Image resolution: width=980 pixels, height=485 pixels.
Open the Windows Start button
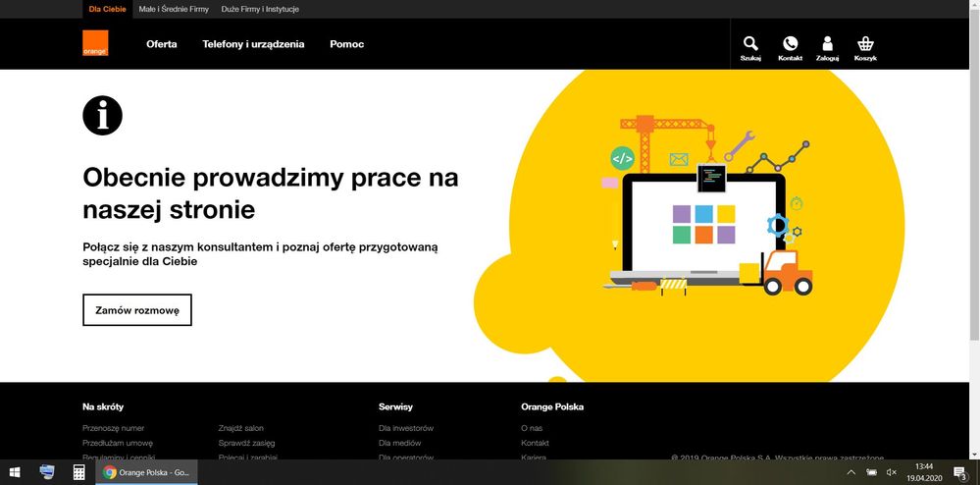15,472
